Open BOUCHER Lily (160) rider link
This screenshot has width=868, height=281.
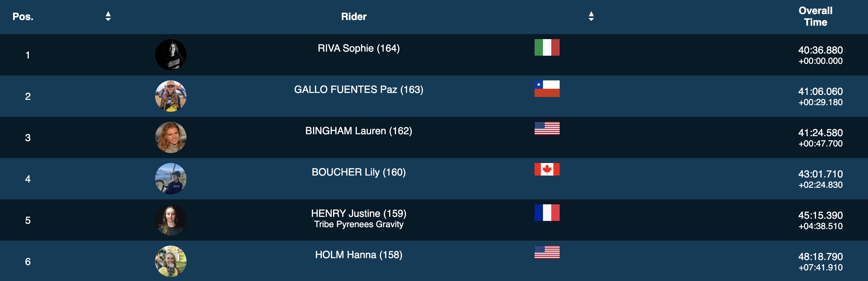tap(358, 172)
